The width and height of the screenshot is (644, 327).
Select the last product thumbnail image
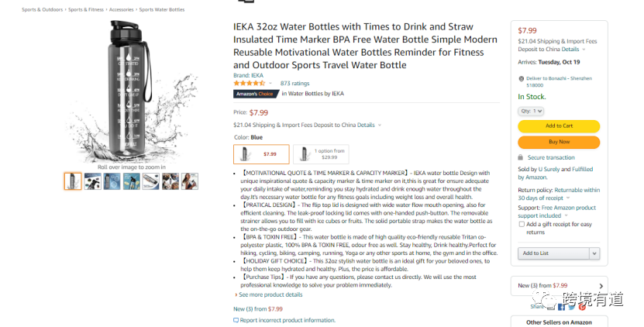189,181
